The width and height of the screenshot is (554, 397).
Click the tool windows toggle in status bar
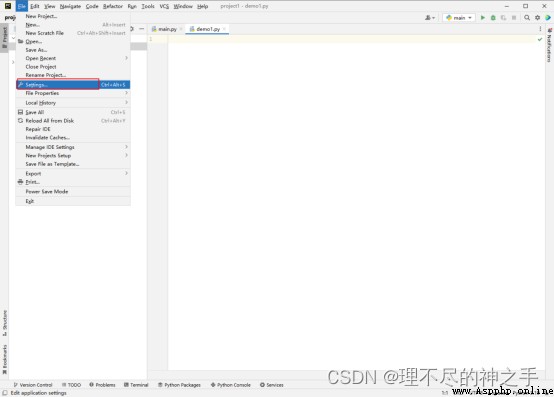5,393
